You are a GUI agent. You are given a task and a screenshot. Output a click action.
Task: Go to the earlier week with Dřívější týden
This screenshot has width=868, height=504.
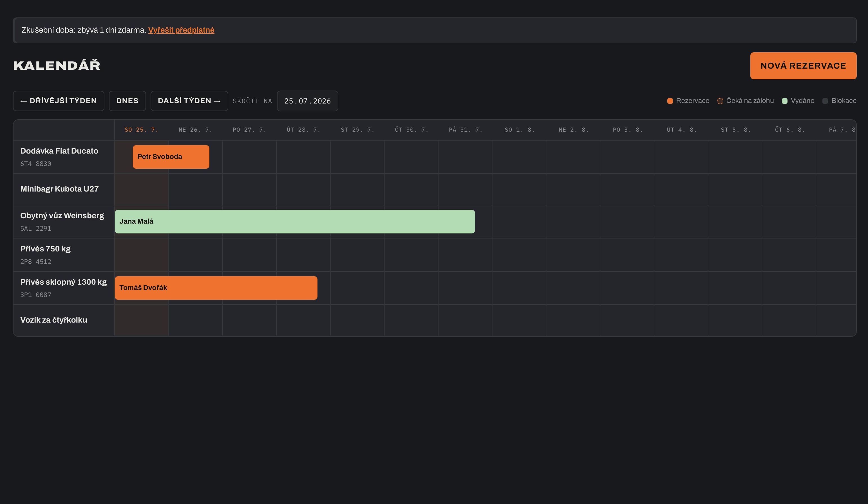(x=59, y=101)
